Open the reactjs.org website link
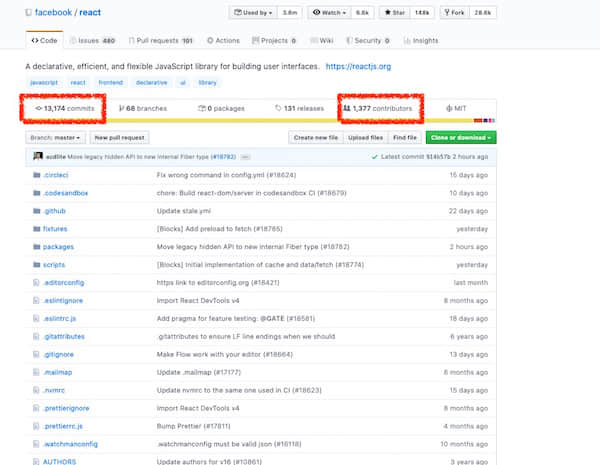The height and width of the screenshot is (465, 600). [358, 66]
